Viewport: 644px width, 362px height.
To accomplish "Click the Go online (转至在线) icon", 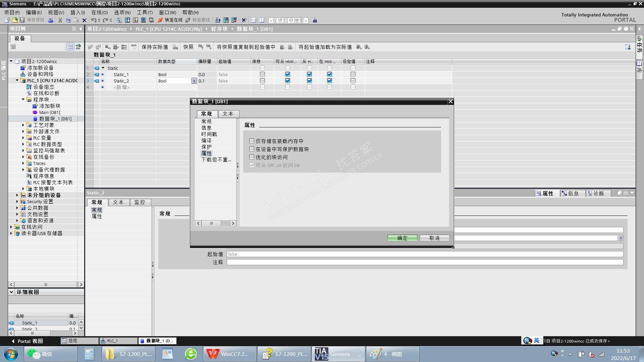I will point(161,20).
